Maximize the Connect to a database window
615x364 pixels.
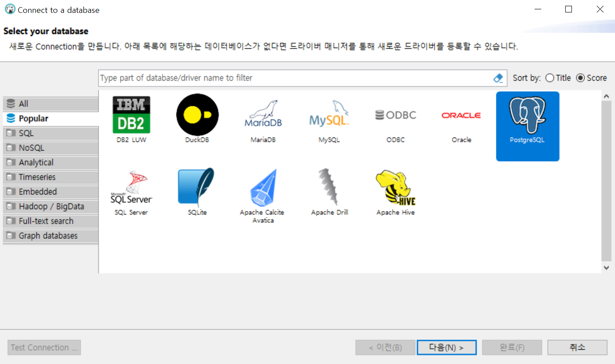point(568,9)
